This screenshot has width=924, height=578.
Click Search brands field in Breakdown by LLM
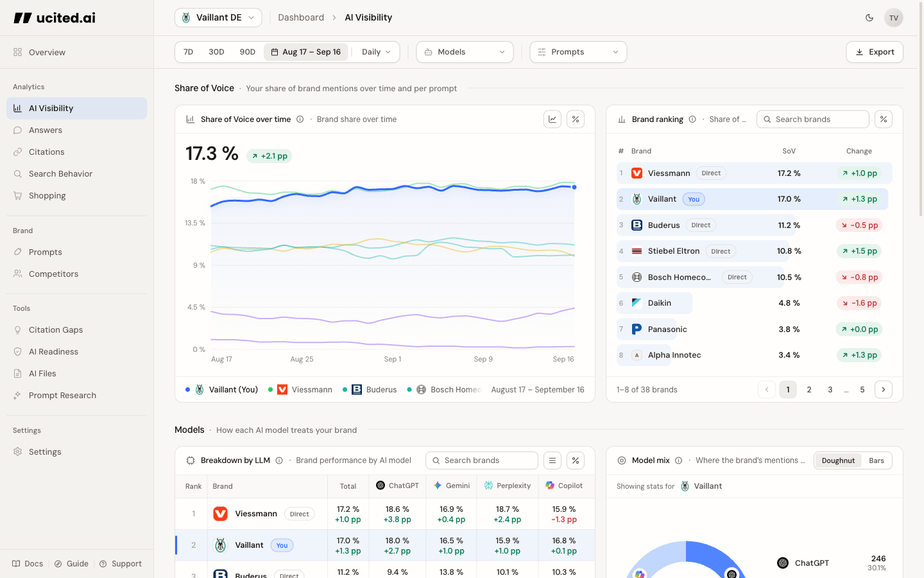point(482,460)
